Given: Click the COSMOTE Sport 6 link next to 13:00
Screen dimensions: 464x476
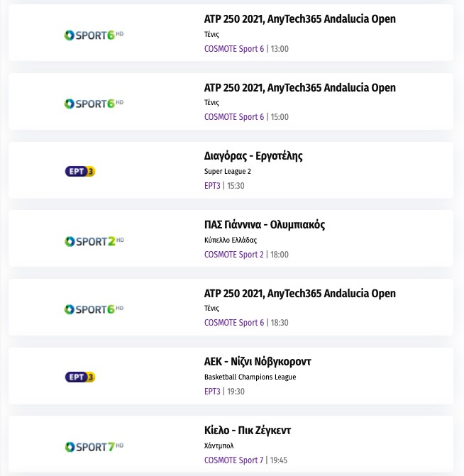Looking at the screenshot, I should pyautogui.click(x=233, y=49).
